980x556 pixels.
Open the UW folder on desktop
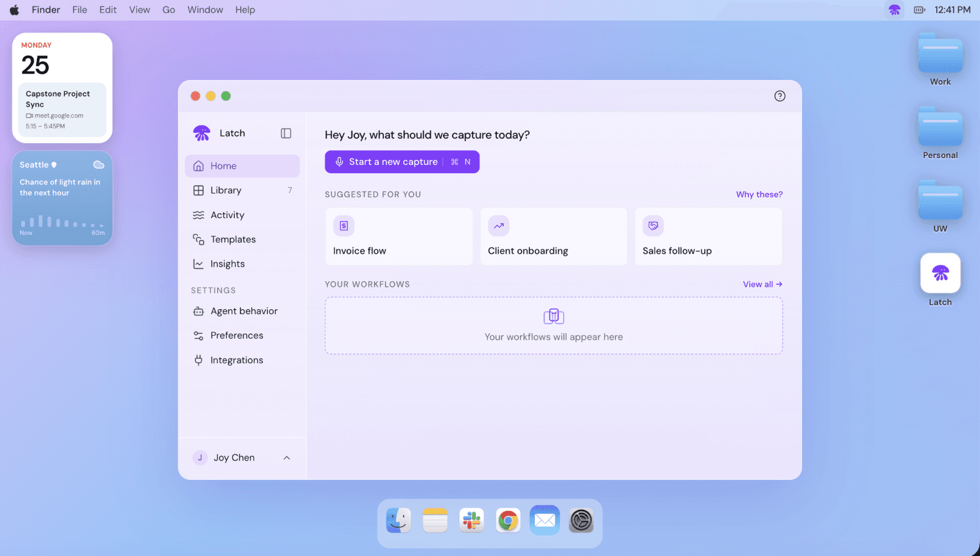(x=940, y=207)
